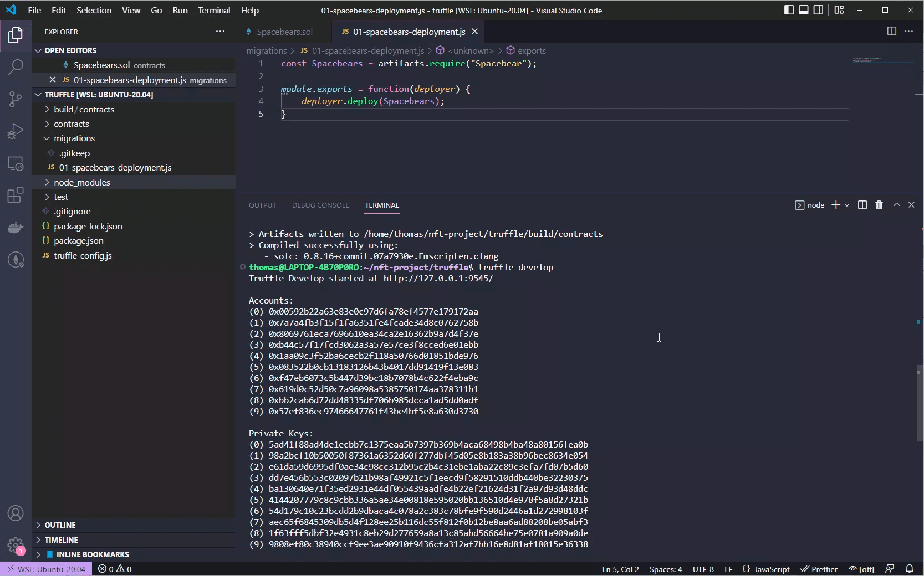Toggle the primary side bar layout icon

click(x=789, y=10)
